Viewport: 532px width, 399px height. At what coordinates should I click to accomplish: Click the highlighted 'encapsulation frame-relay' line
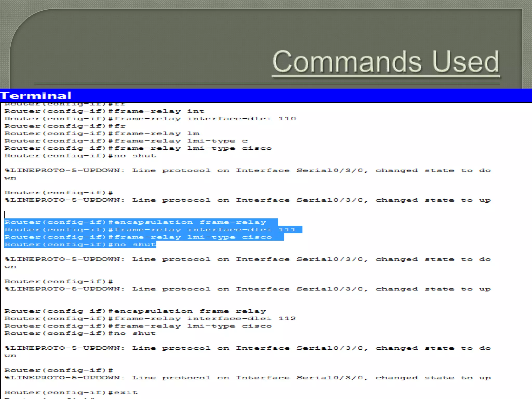tap(135, 222)
